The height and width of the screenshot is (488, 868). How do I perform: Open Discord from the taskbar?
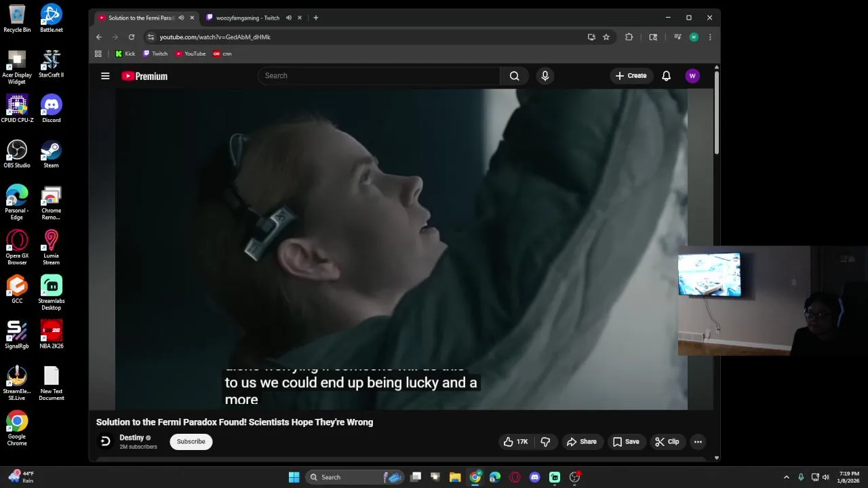click(x=534, y=477)
